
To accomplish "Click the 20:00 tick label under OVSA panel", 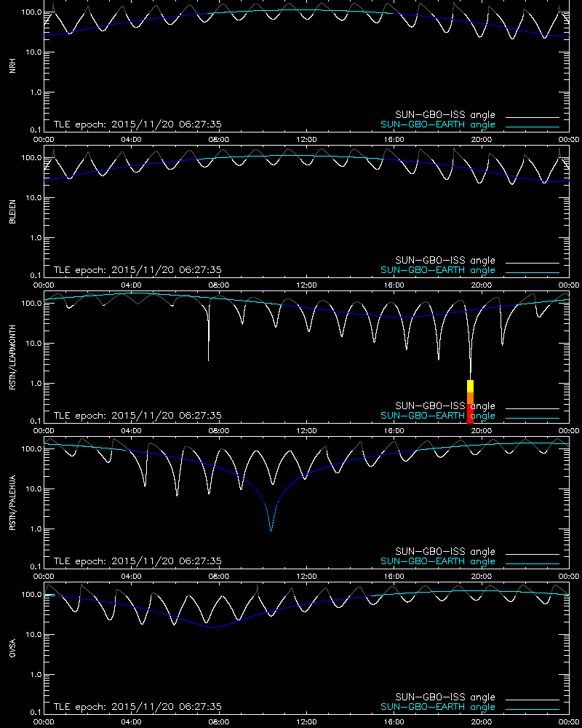I will pyautogui.click(x=482, y=722).
